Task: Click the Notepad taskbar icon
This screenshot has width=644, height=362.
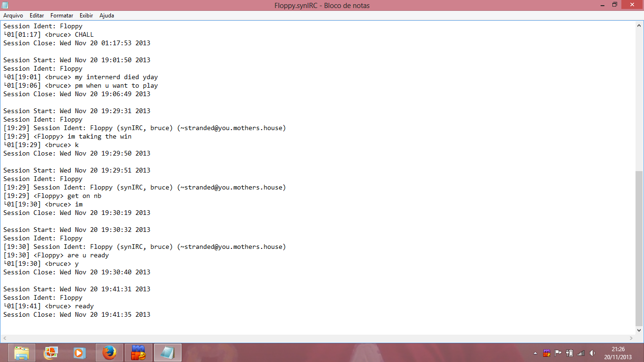Action: (167, 353)
